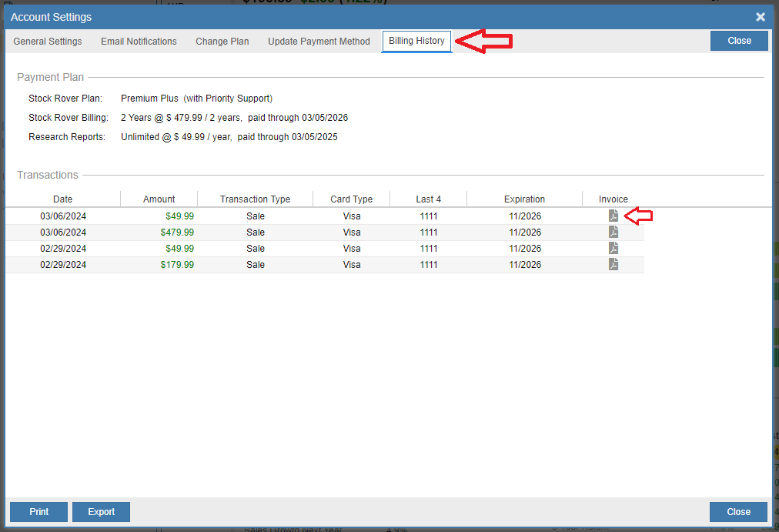Sort transactions by the Date column
779x532 pixels.
(x=62, y=199)
